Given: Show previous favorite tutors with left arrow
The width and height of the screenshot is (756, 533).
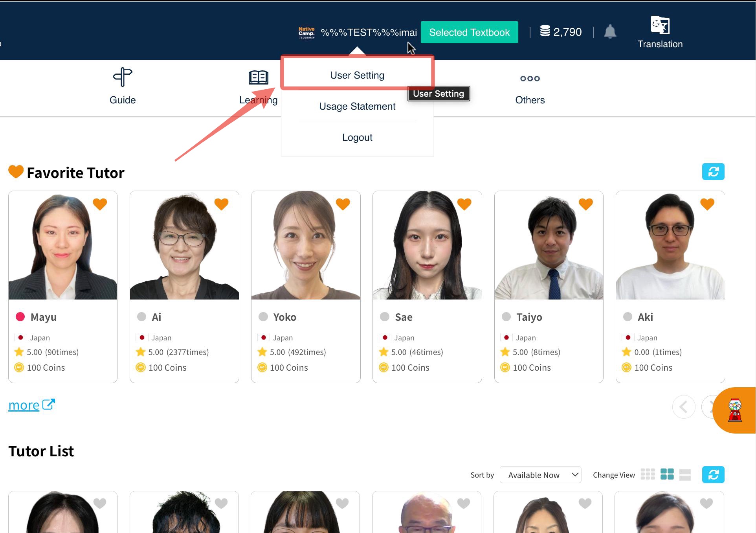Looking at the screenshot, I should [684, 407].
